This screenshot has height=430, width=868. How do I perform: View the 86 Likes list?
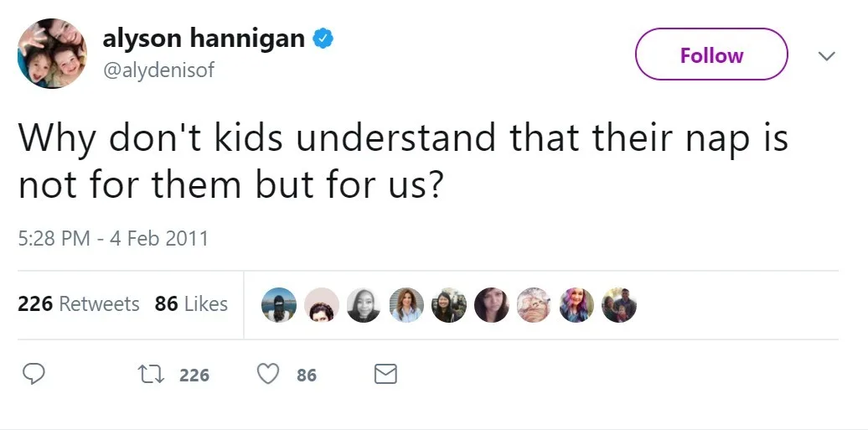point(191,303)
